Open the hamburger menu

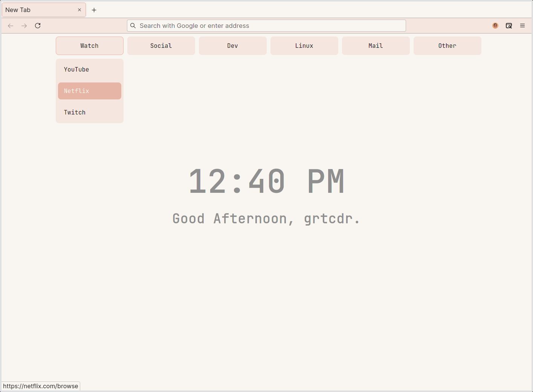522,26
